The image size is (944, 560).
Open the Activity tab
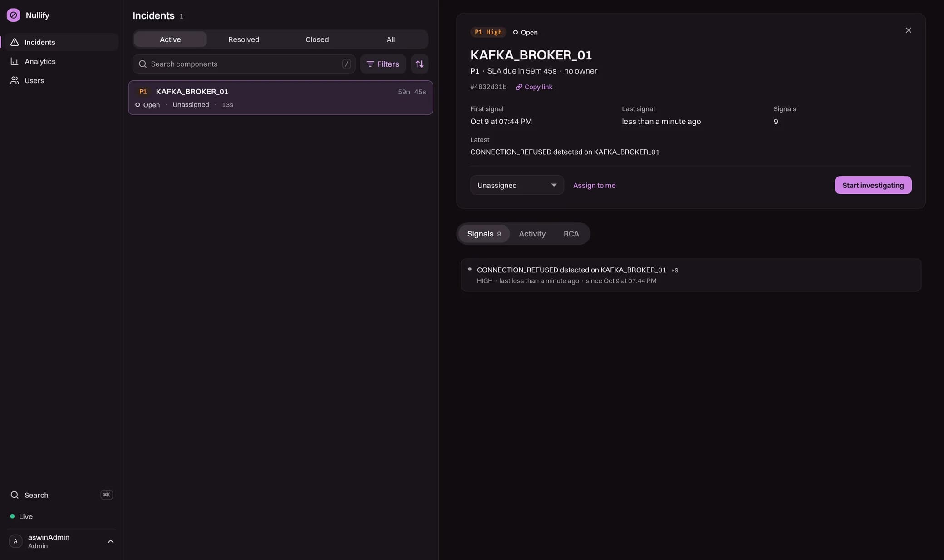pyautogui.click(x=532, y=234)
